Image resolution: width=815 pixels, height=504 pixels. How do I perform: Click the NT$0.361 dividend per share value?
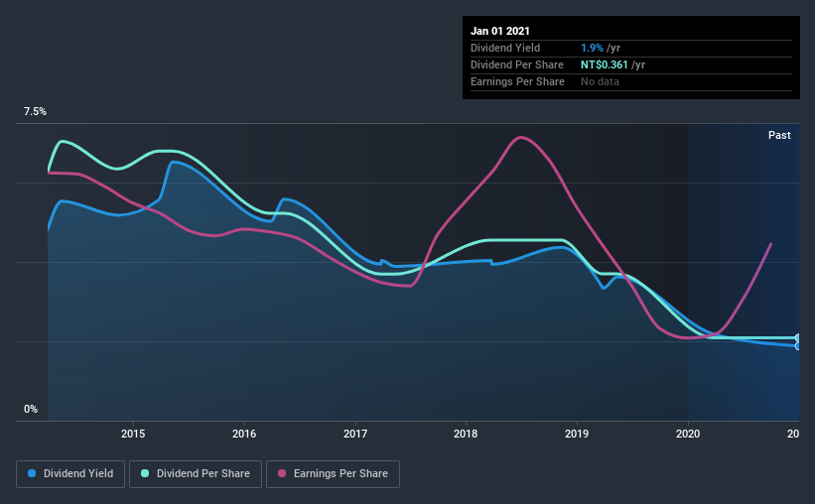tap(605, 64)
